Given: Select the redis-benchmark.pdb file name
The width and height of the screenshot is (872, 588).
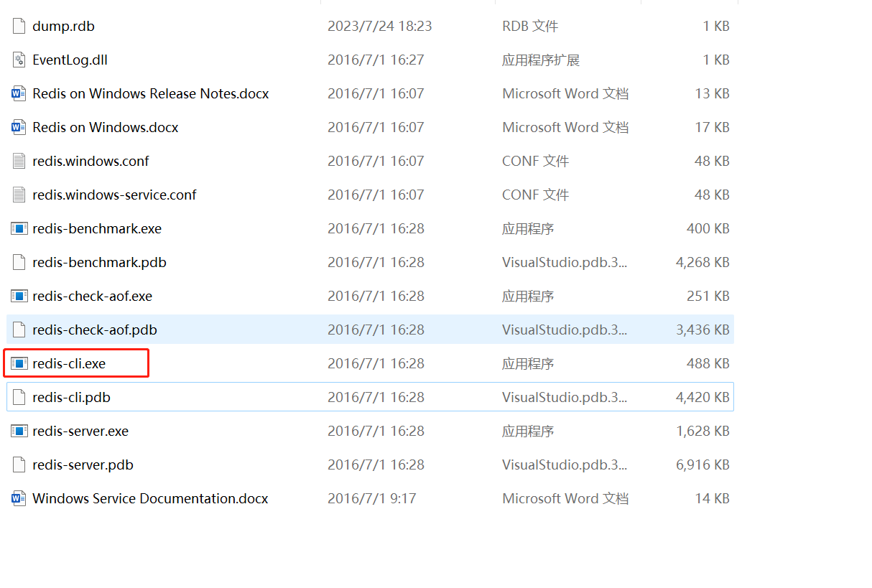Looking at the screenshot, I should click(x=99, y=262).
